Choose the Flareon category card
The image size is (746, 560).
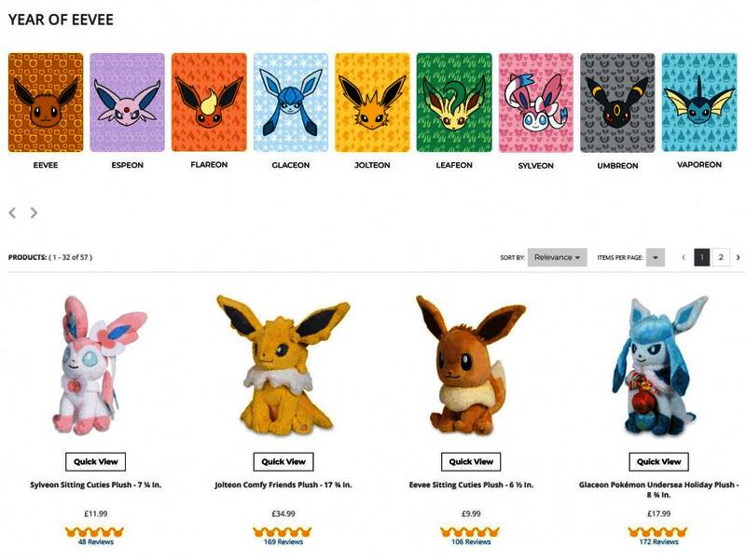[x=209, y=102]
